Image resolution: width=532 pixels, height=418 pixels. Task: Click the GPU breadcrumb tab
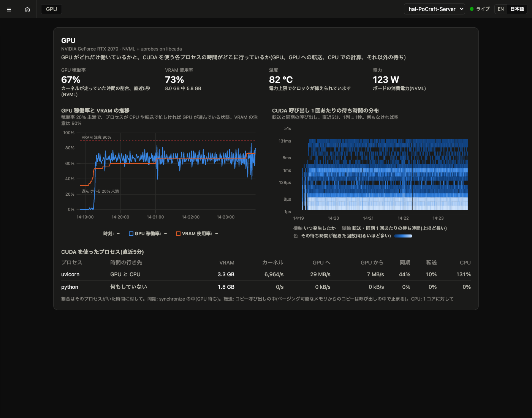51,9
